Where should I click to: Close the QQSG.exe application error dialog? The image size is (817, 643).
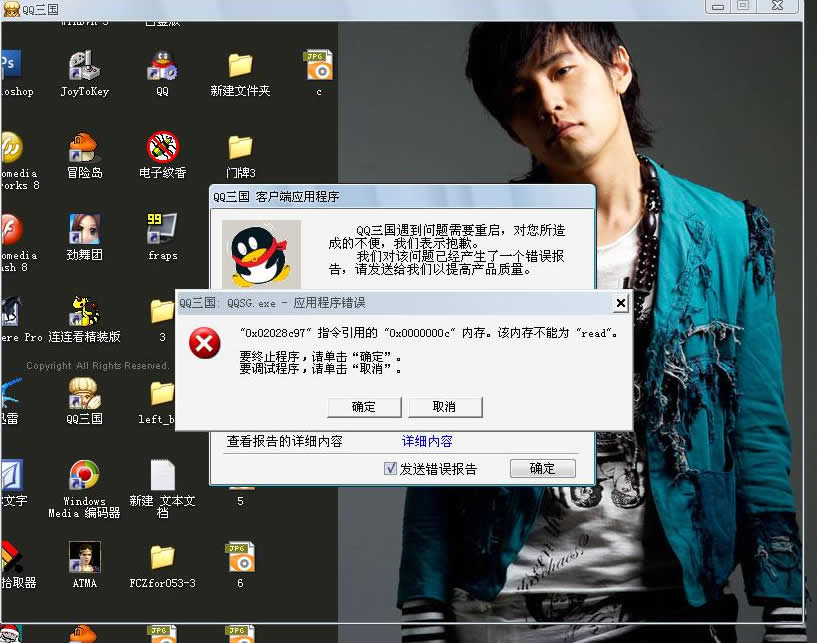pos(621,303)
